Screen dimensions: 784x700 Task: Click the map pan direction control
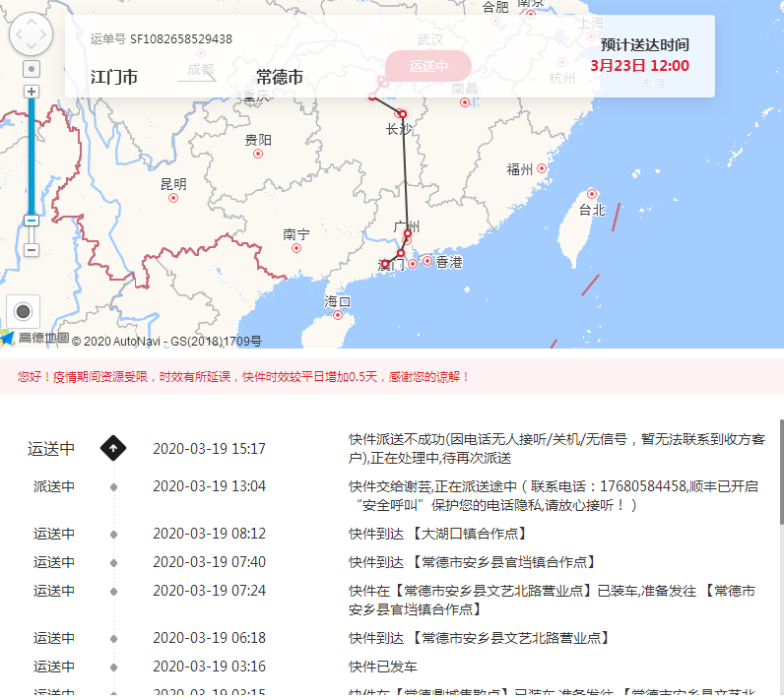[31, 34]
